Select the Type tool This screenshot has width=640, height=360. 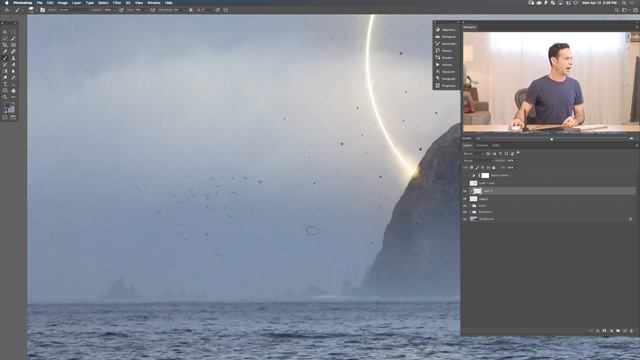click(x=5, y=84)
